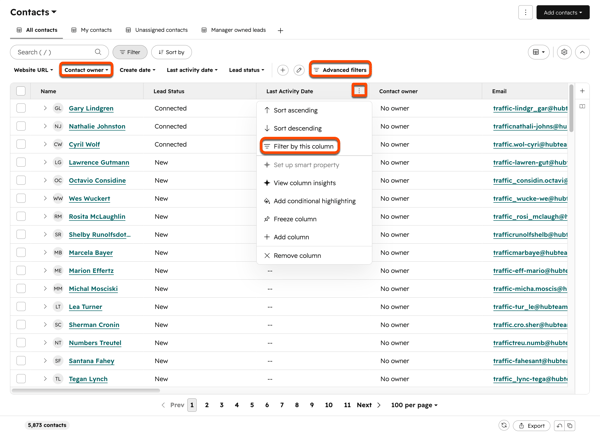Click the CW avatar for Cyril Wolf
Screen dimensions: 600x433
[x=58, y=144]
